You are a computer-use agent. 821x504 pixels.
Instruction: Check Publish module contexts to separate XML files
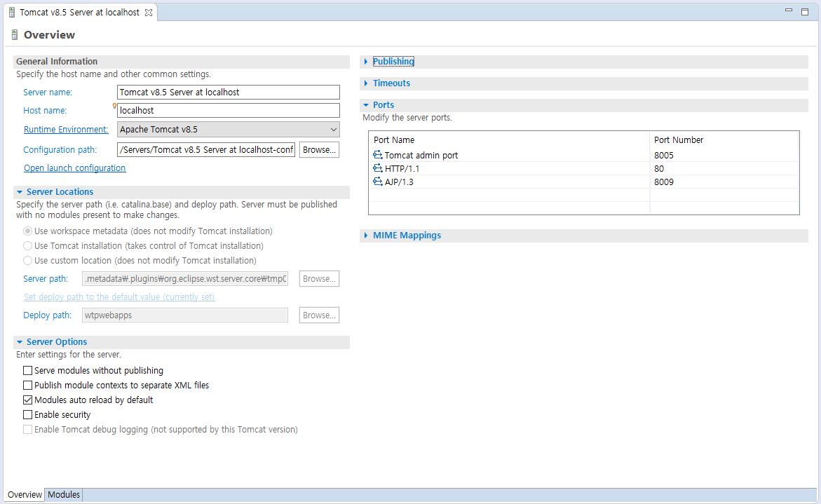point(28,386)
